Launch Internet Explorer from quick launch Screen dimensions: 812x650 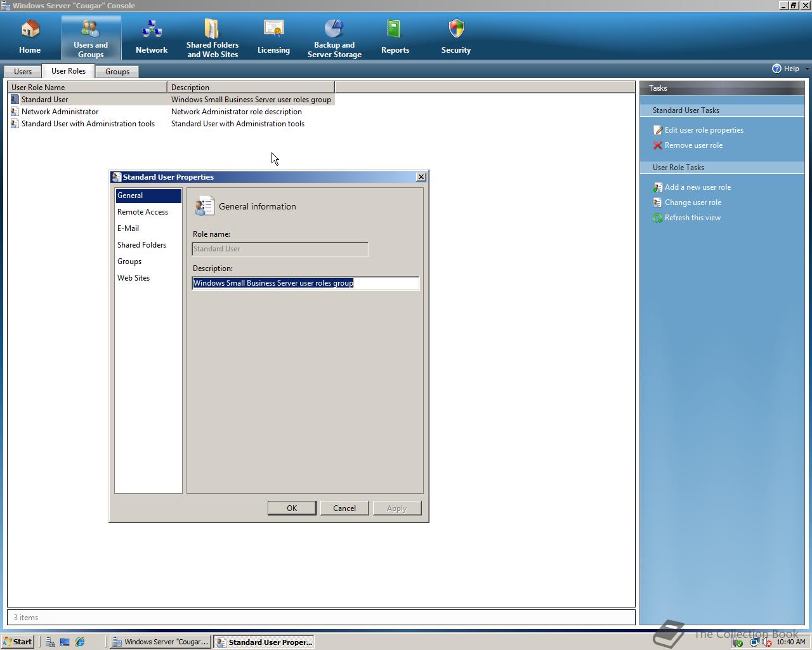80,642
